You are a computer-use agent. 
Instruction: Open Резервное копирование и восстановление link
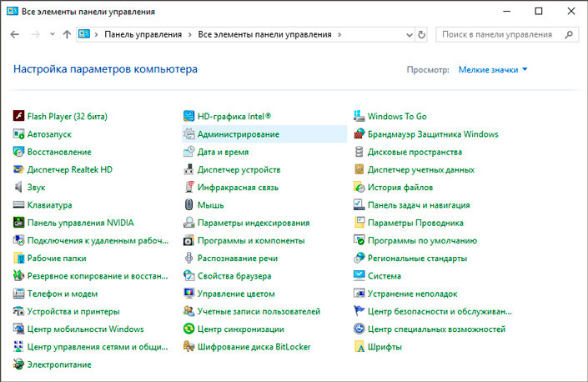98,276
